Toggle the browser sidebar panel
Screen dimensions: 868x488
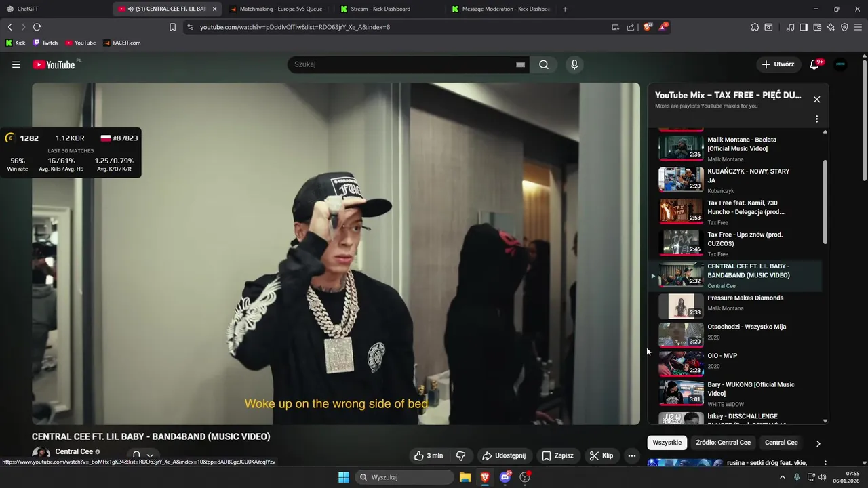(804, 27)
